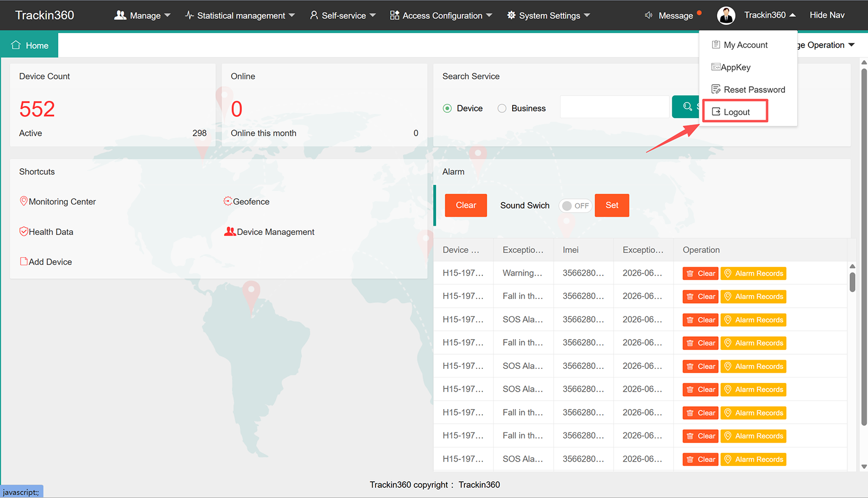Viewport: 868px width, 498px height.
Task: Click the Add Device file icon
Action: click(24, 261)
